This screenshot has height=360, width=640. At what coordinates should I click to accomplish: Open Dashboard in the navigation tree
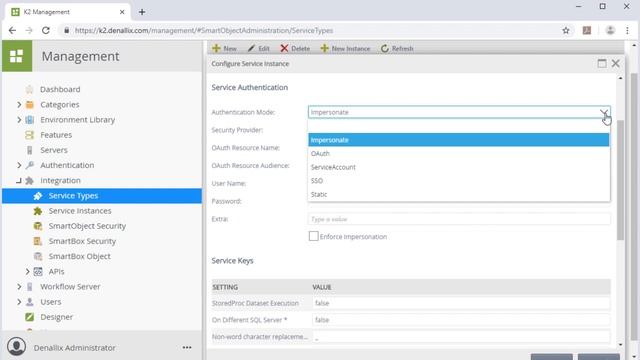60,89
